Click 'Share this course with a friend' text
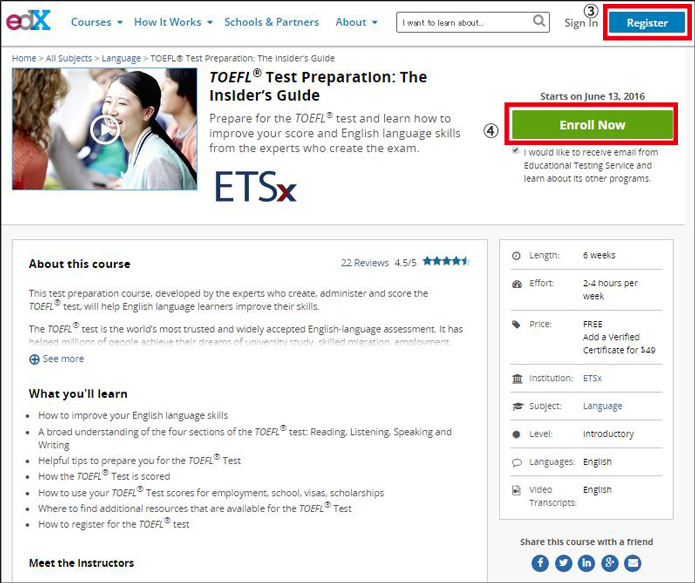 pos(586,542)
